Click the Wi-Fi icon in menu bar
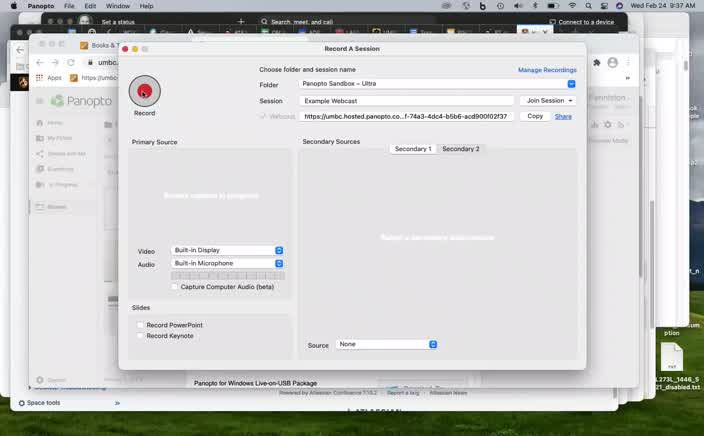 point(572,6)
